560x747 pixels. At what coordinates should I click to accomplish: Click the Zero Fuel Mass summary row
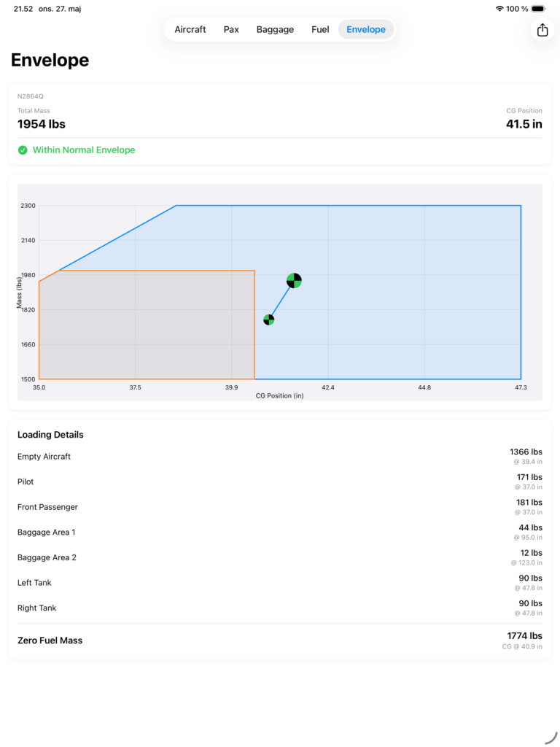click(x=280, y=640)
